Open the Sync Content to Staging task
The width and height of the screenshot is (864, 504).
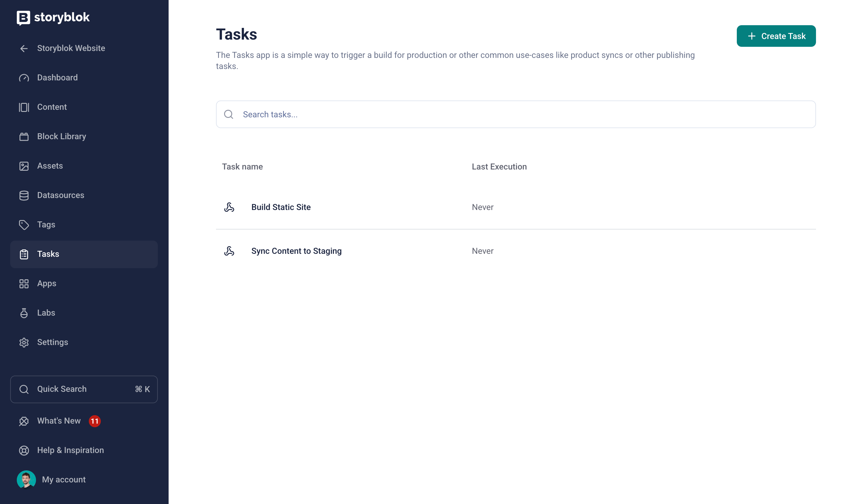[x=296, y=251]
